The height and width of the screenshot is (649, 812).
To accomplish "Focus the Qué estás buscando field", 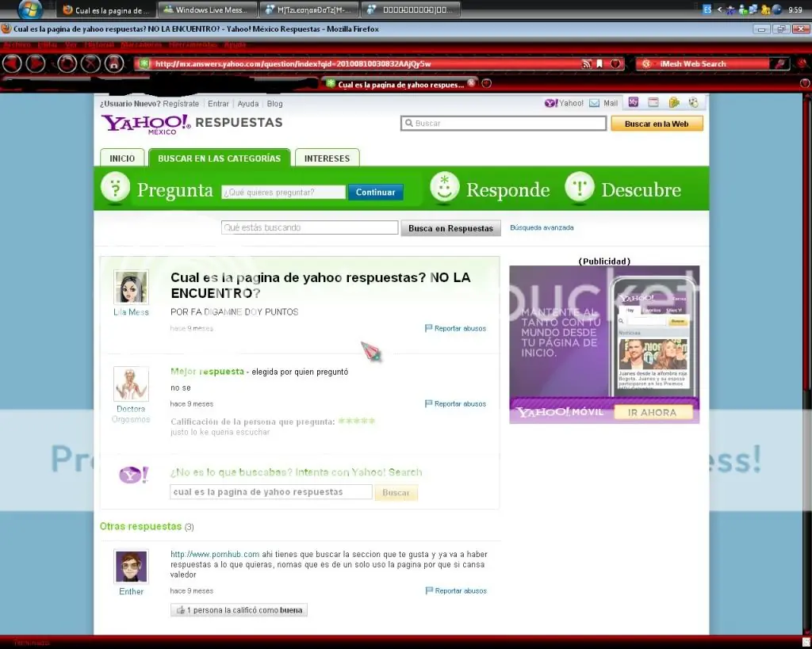I will (310, 227).
